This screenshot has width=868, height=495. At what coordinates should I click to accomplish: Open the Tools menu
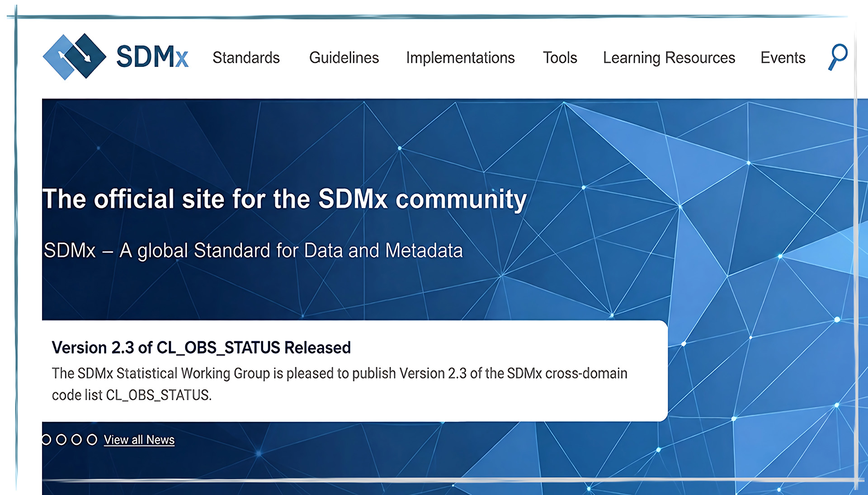pyautogui.click(x=560, y=58)
